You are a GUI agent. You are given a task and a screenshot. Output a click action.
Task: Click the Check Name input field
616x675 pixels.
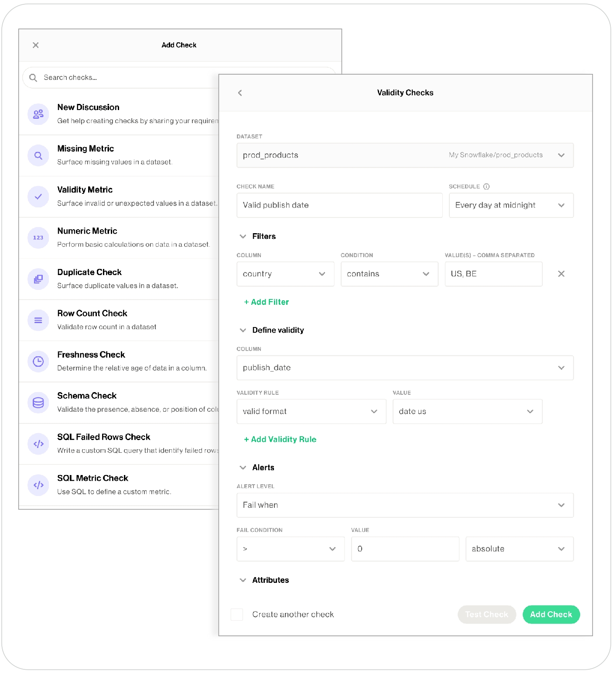click(x=339, y=205)
